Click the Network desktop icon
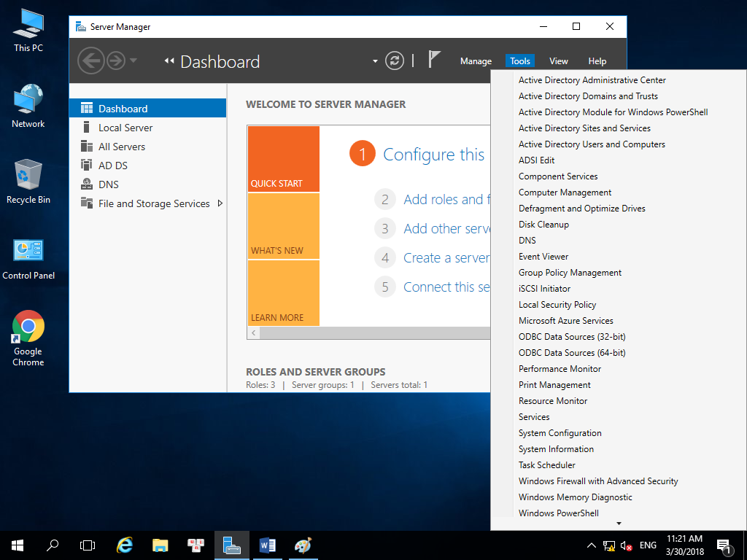Screen dimensions: 747x560 (28, 106)
